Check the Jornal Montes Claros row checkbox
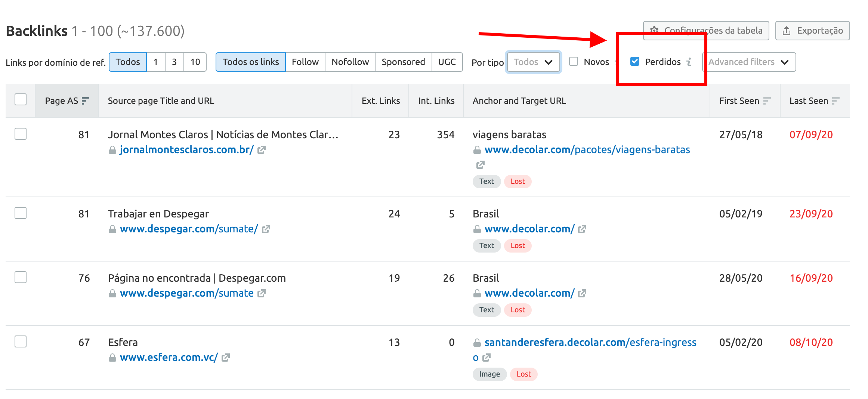This screenshot has height=399, width=868. 21,134
